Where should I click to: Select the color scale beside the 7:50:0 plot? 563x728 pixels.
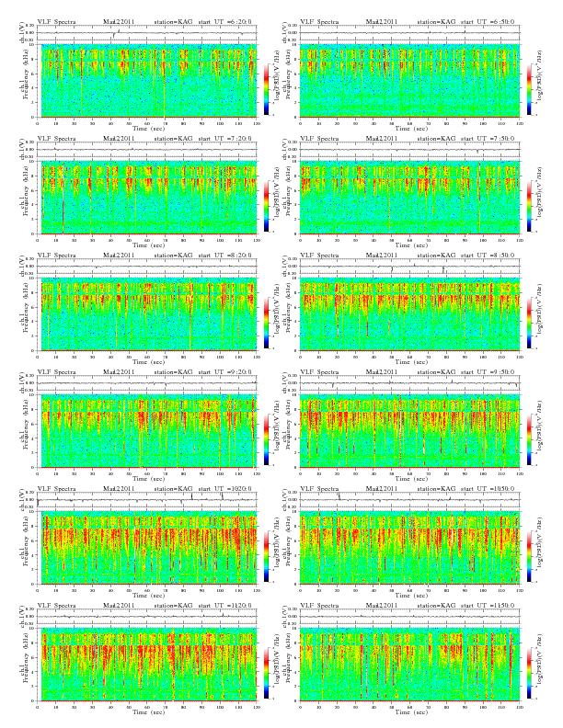(x=530, y=206)
